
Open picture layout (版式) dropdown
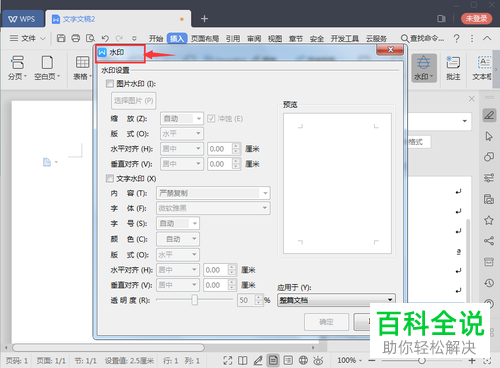click(182, 134)
